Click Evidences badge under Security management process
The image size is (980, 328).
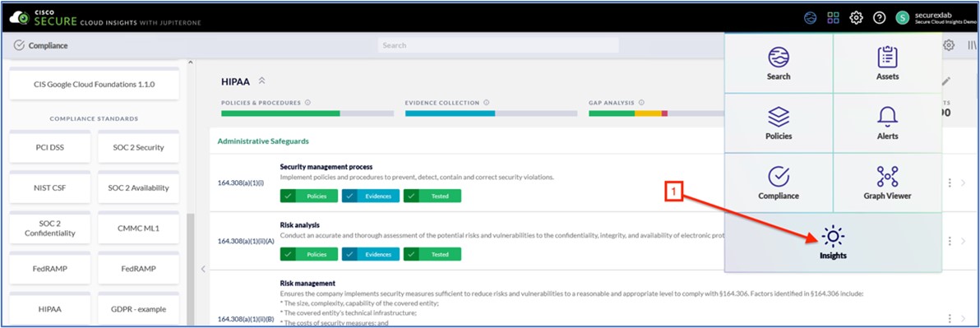coord(370,196)
